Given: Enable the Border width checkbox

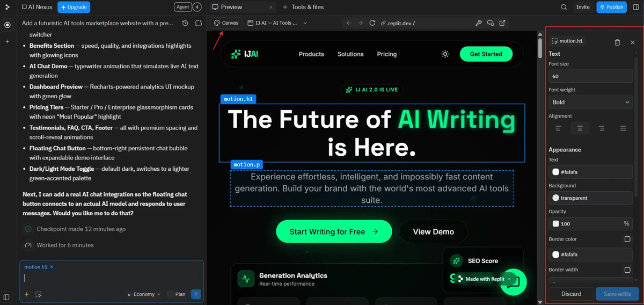Looking at the screenshot, I should pyautogui.click(x=627, y=270).
